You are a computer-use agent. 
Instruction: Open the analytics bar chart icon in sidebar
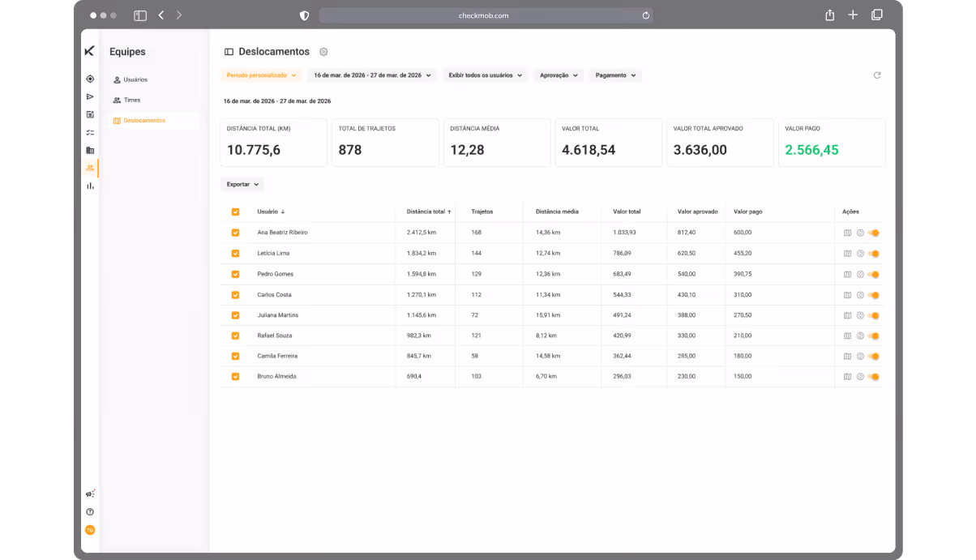(90, 186)
